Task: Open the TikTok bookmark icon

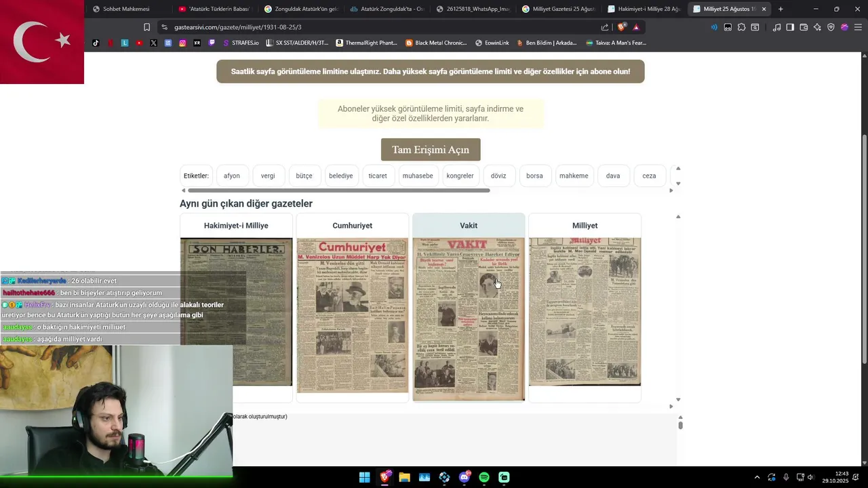Action: pyautogui.click(x=96, y=43)
